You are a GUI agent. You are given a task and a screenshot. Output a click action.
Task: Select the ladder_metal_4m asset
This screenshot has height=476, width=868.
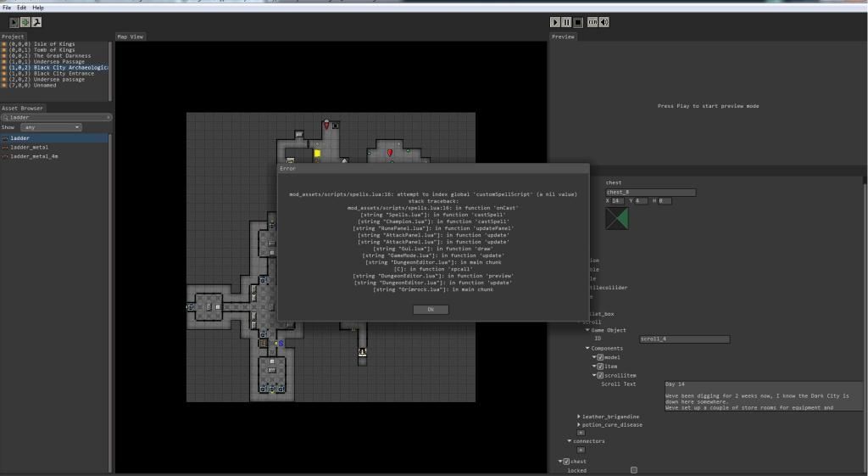(x=54, y=156)
